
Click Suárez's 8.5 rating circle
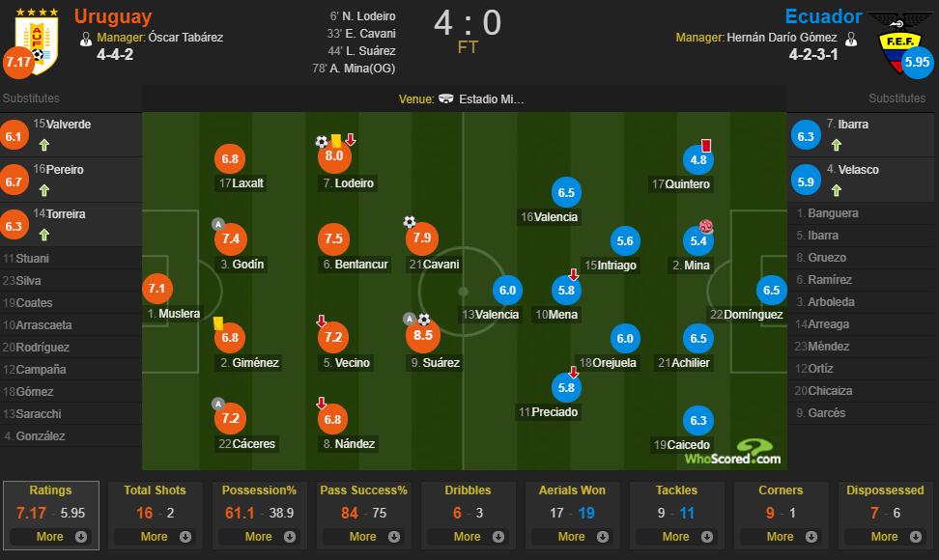(x=423, y=335)
